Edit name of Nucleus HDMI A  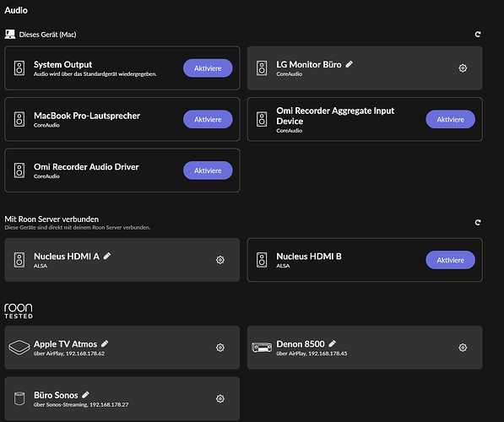click(107, 256)
